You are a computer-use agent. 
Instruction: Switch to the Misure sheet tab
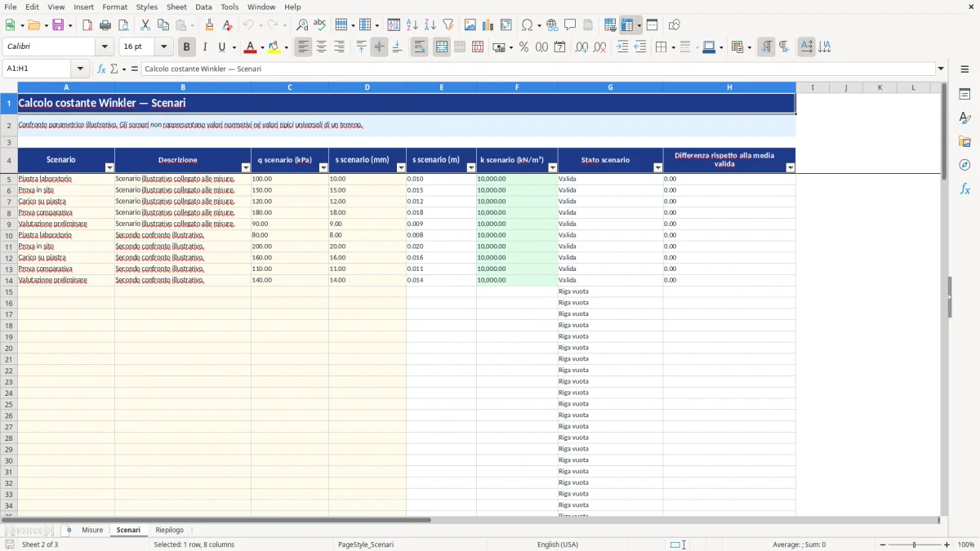coord(92,531)
